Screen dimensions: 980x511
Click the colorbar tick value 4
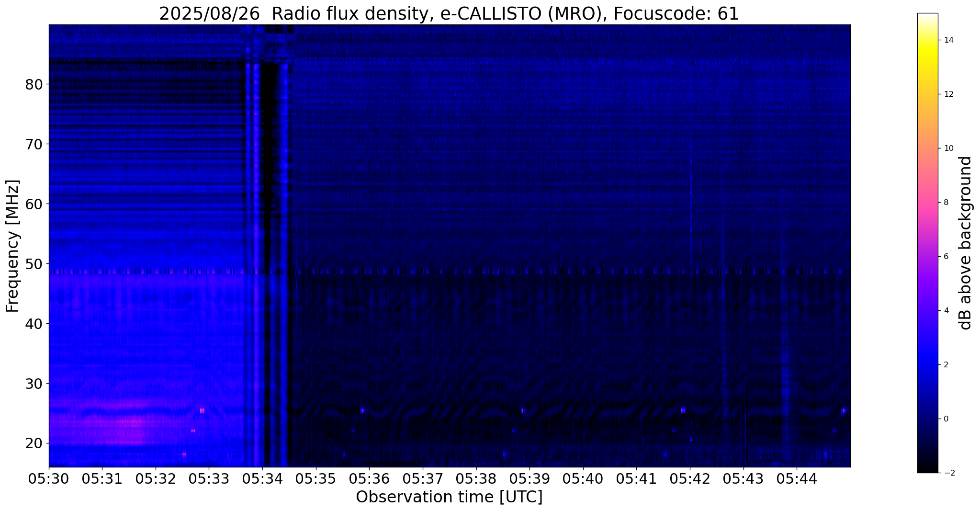coord(946,311)
